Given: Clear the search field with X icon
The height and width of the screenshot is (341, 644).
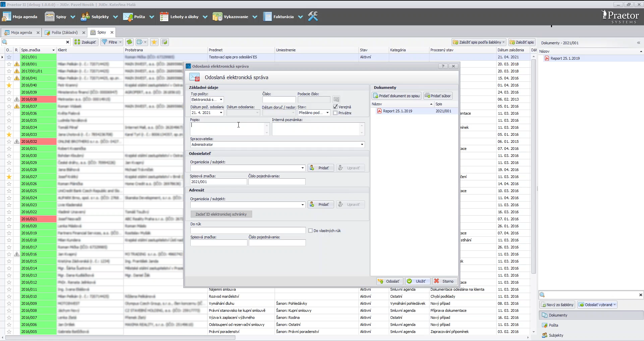Looking at the screenshot, I should click(x=67, y=42).
